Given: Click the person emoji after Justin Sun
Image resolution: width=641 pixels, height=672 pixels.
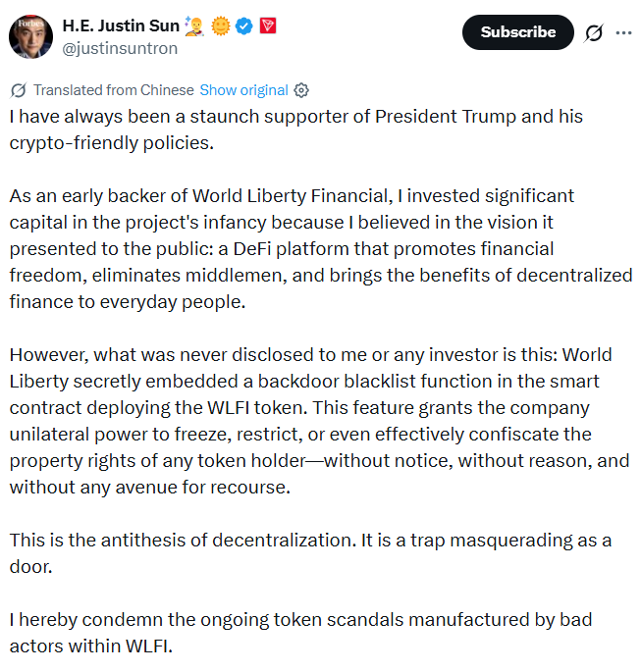Looking at the screenshot, I should point(195,25).
